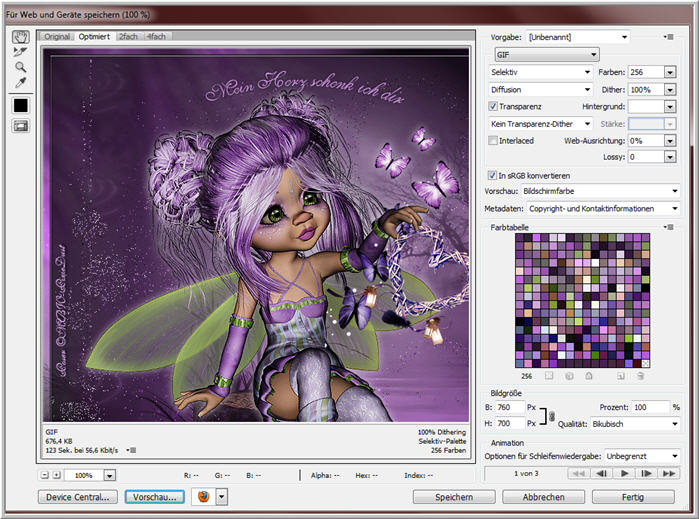Screen dimensions: 699x519
Task: Go to previous animation frame
Action: coord(601,473)
